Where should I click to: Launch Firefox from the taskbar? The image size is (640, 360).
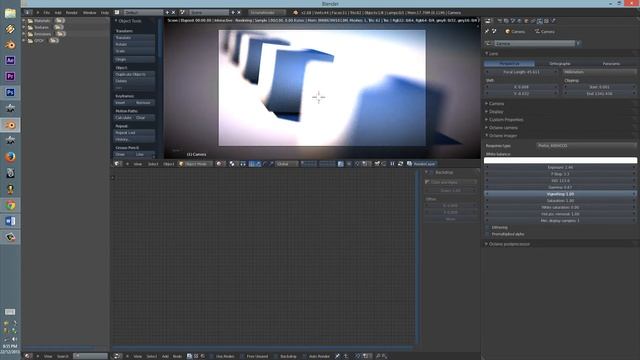point(10,157)
